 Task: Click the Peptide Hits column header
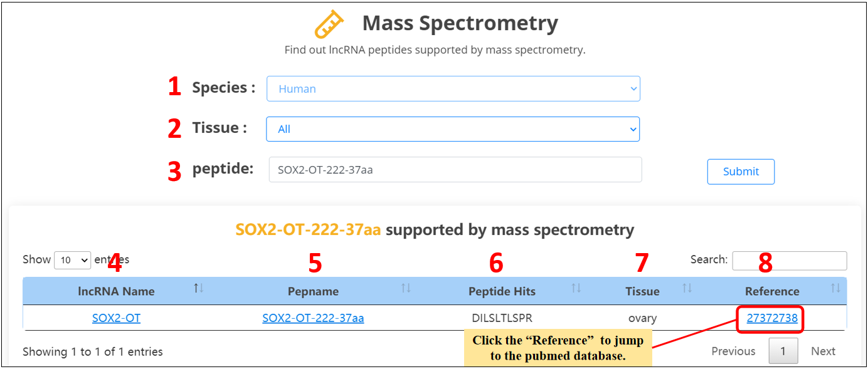point(502,291)
